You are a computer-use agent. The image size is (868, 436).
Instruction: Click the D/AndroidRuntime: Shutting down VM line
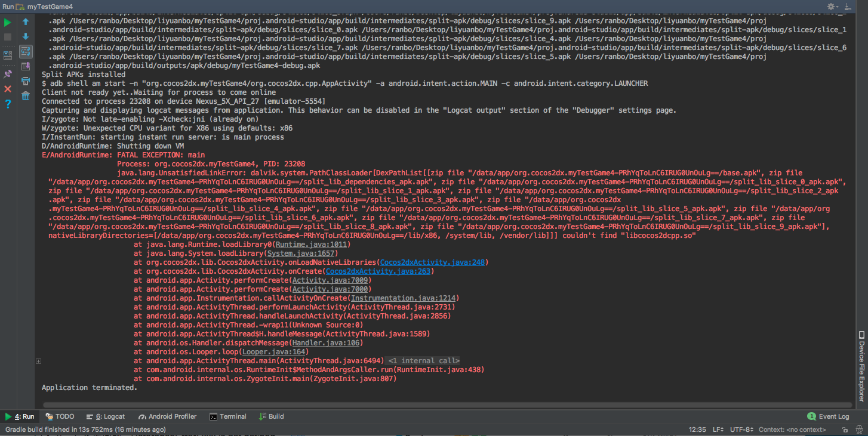(113, 146)
